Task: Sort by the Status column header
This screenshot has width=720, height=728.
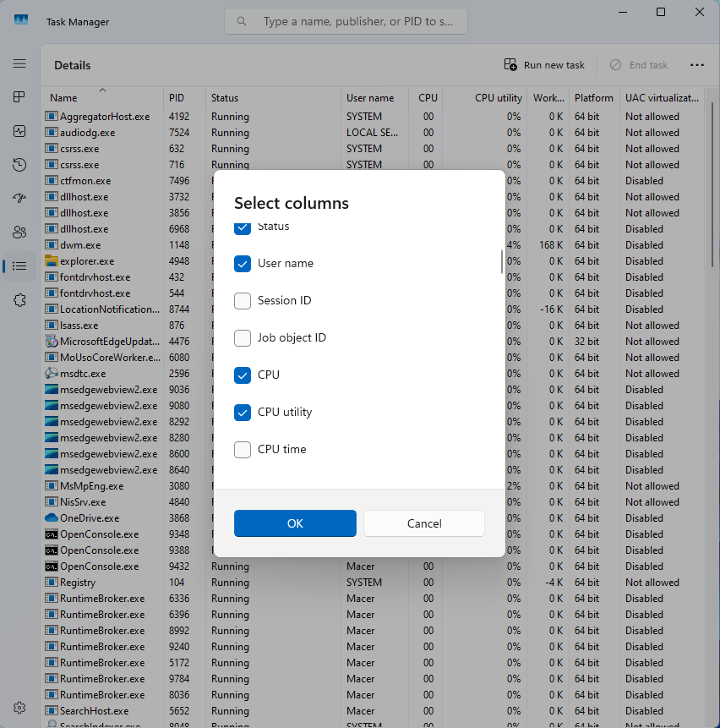Action: (273, 98)
